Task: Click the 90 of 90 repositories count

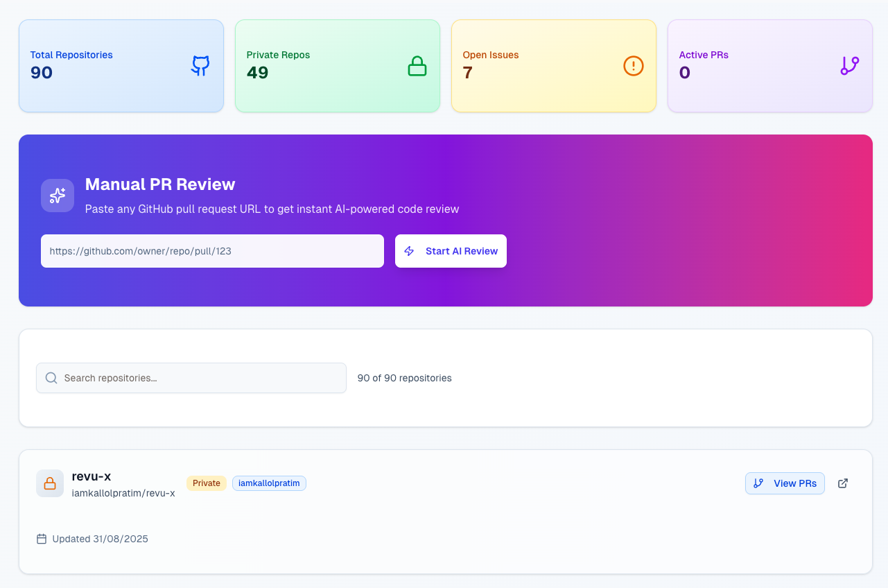Action: coord(404,378)
